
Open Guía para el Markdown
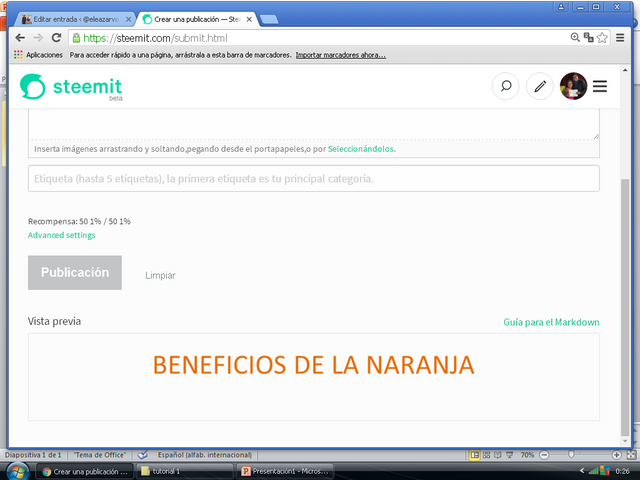click(551, 322)
